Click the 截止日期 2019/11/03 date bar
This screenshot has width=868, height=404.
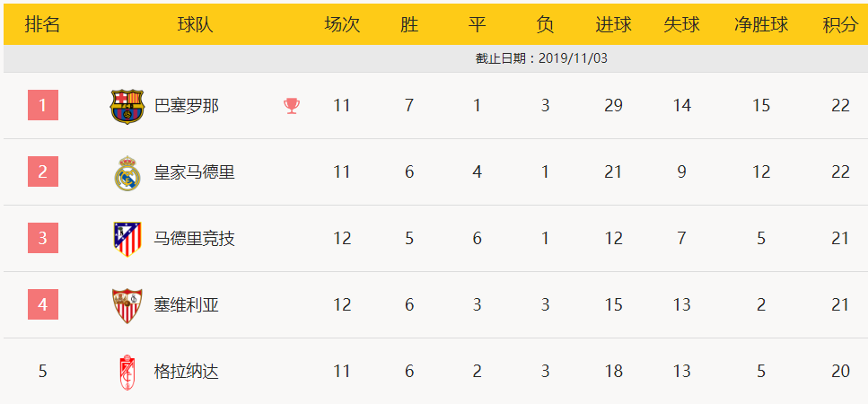pyautogui.click(x=435, y=58)
